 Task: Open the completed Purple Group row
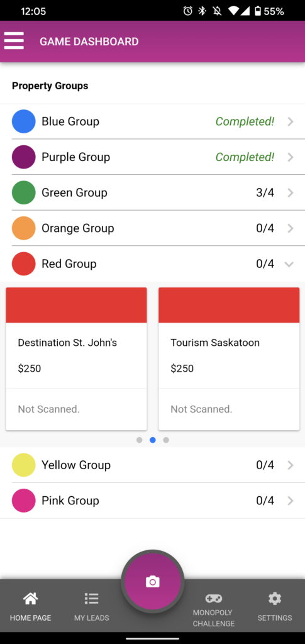click(x=152, y=157)
